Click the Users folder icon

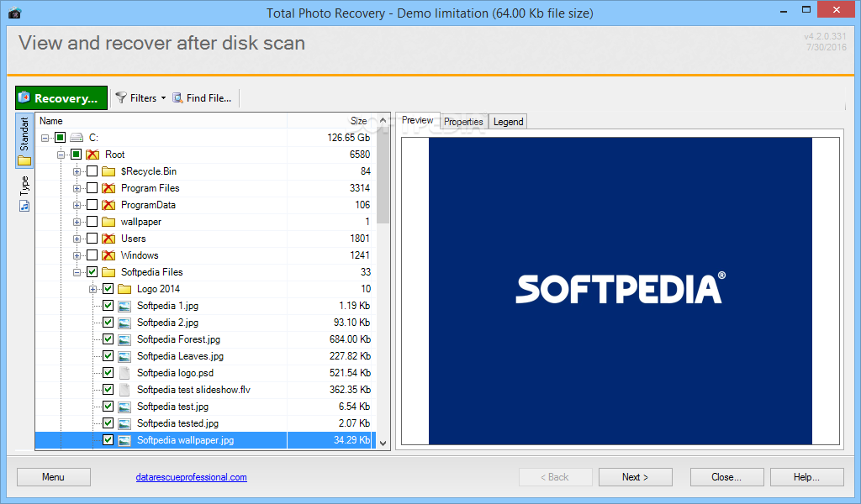coord(108,239)
